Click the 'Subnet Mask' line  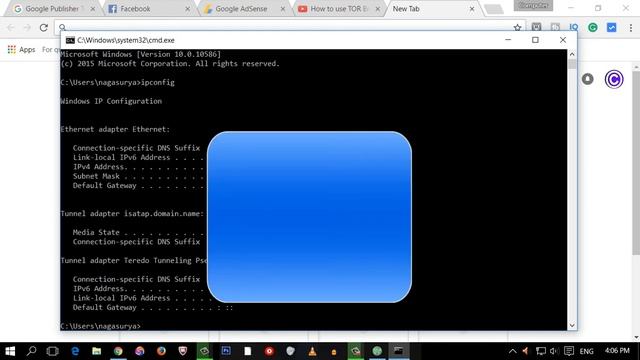tap(138, 176)
